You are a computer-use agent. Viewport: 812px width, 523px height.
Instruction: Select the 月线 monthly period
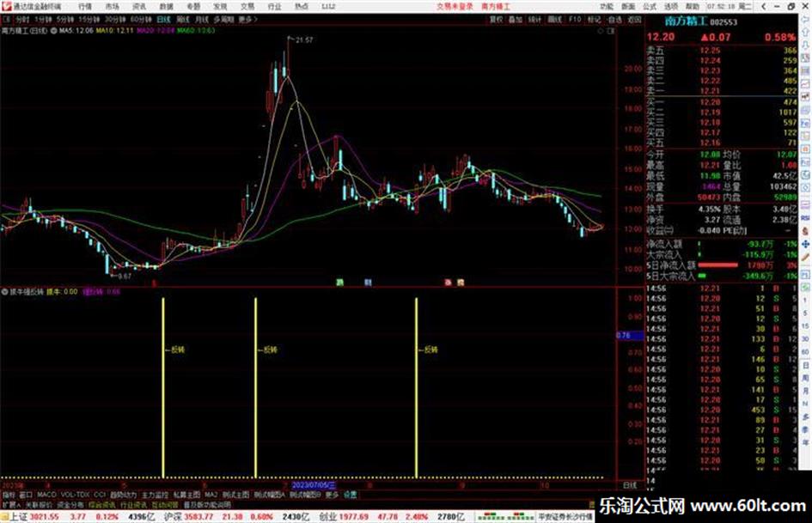point(201,19)
